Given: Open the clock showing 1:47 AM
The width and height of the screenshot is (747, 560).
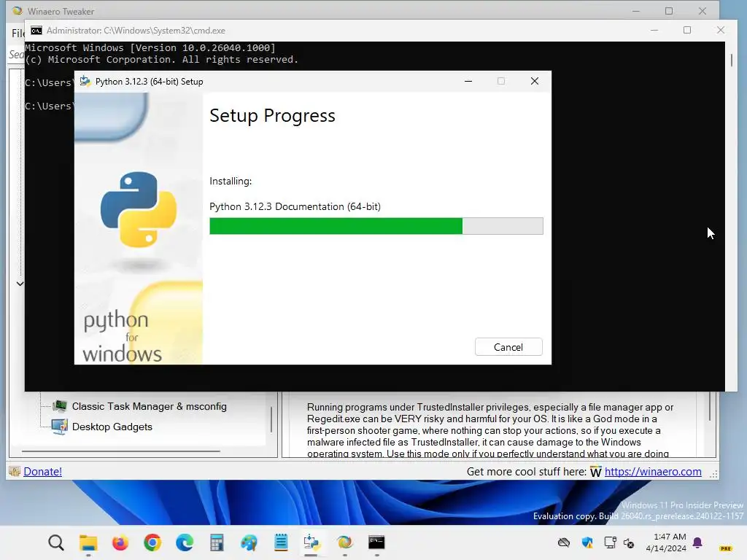Looking at the screenshot, I should 666,542.
